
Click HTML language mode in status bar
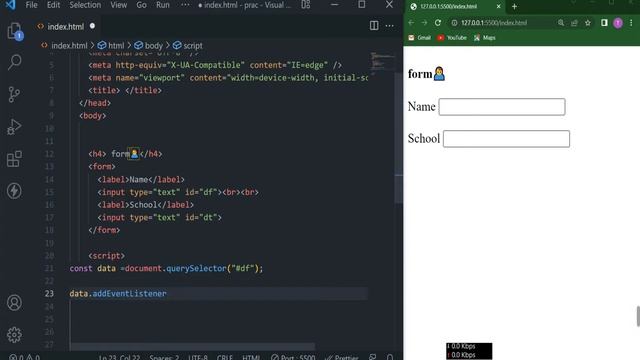(x=251, y=357)
